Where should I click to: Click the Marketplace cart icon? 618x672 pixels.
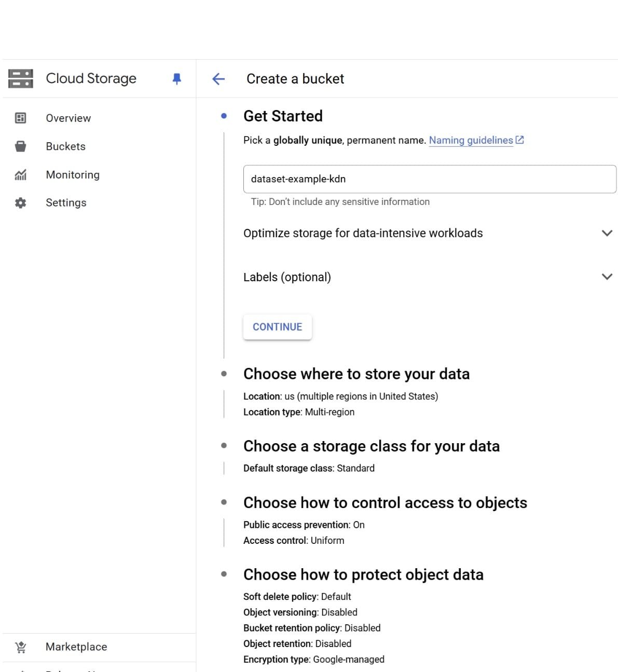point(21,647)
